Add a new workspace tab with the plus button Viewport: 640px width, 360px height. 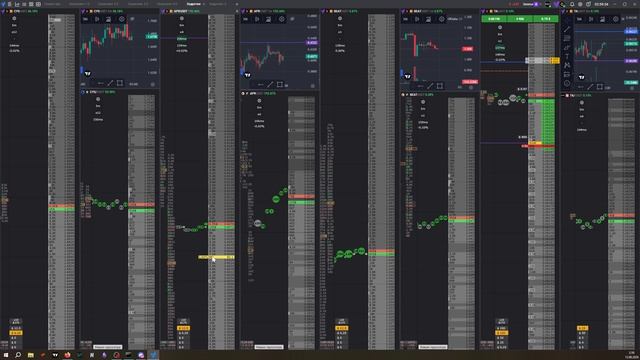237,4
